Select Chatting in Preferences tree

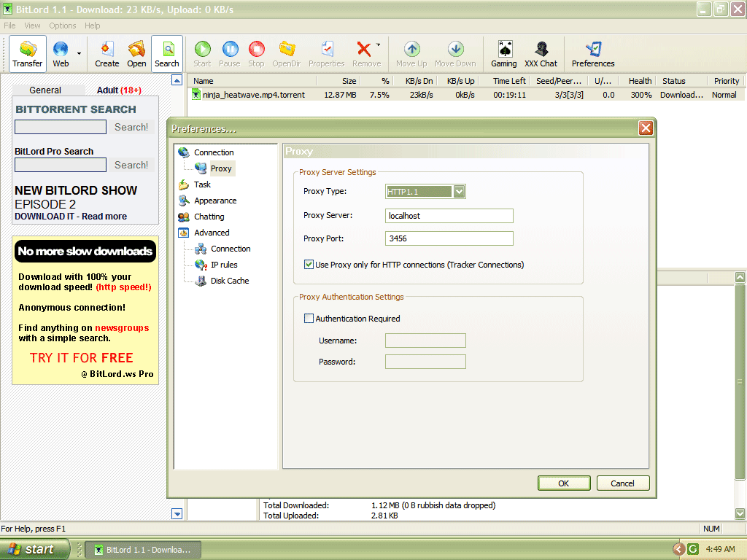tap(209, 217)
